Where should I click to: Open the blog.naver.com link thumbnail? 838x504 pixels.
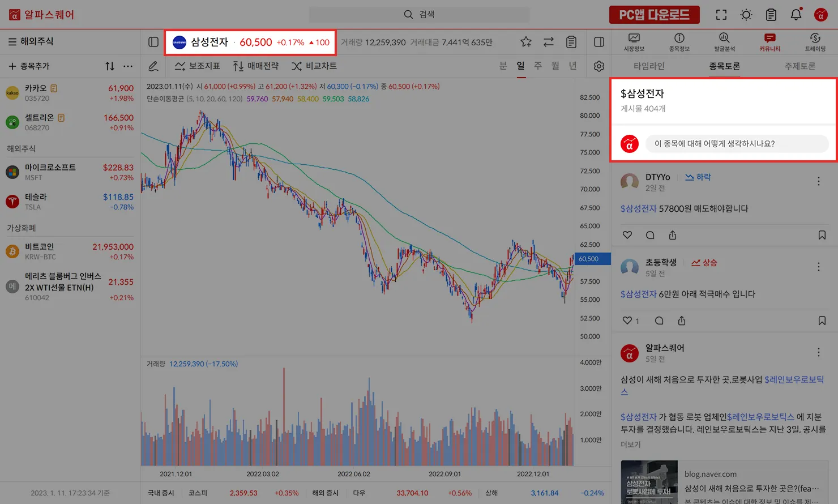click(649, 482)
